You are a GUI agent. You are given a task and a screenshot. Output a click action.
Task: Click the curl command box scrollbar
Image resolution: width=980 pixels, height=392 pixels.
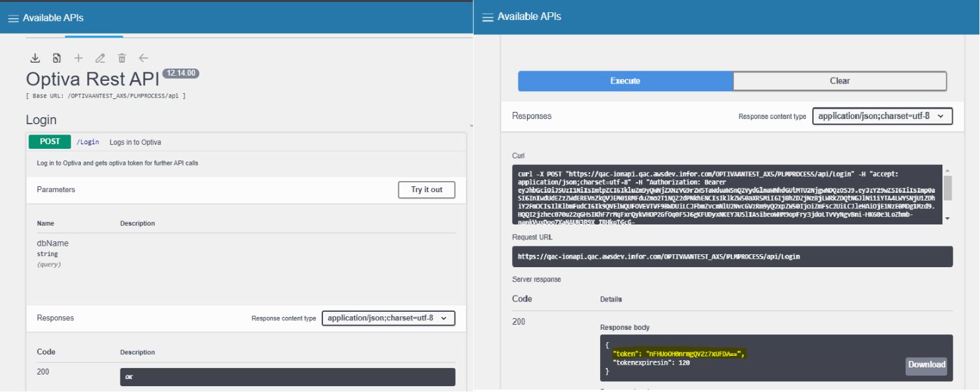(x=948, y=188)
